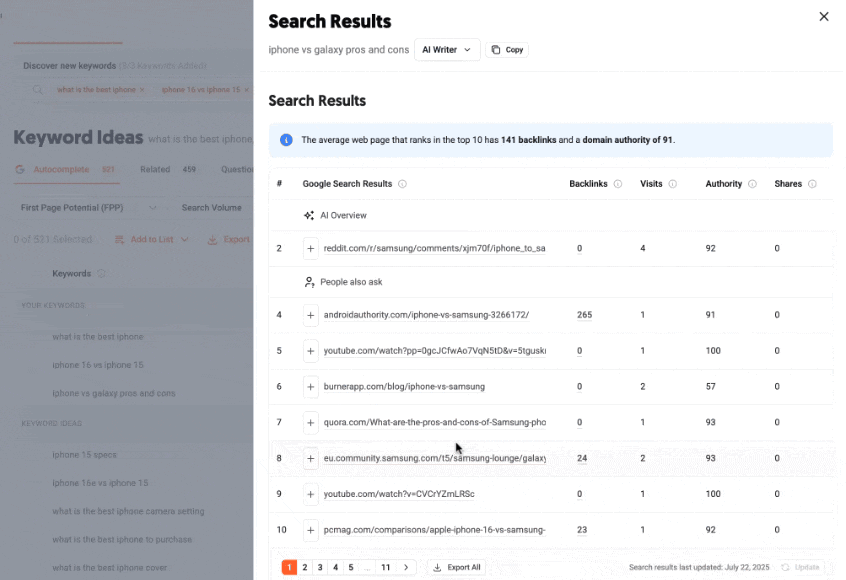Click plus icon next to quora.com result
This screenshot has width=846, height=580.
coord(310,422)
